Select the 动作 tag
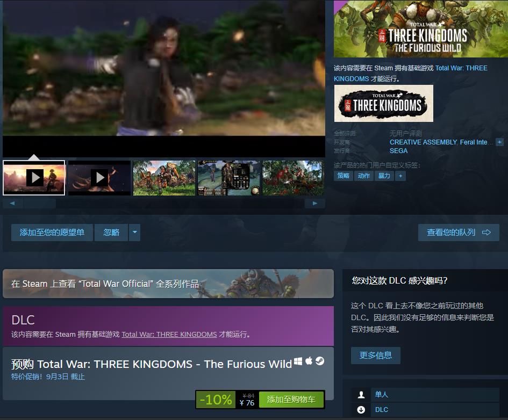Viewport: 508px width, 420px height. [x=364, y=176]
